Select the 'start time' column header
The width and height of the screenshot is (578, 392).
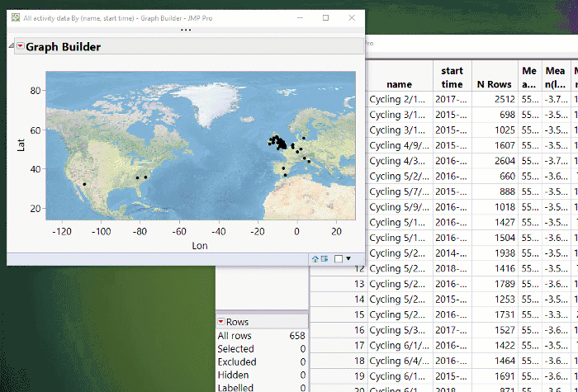coord(452,78)
